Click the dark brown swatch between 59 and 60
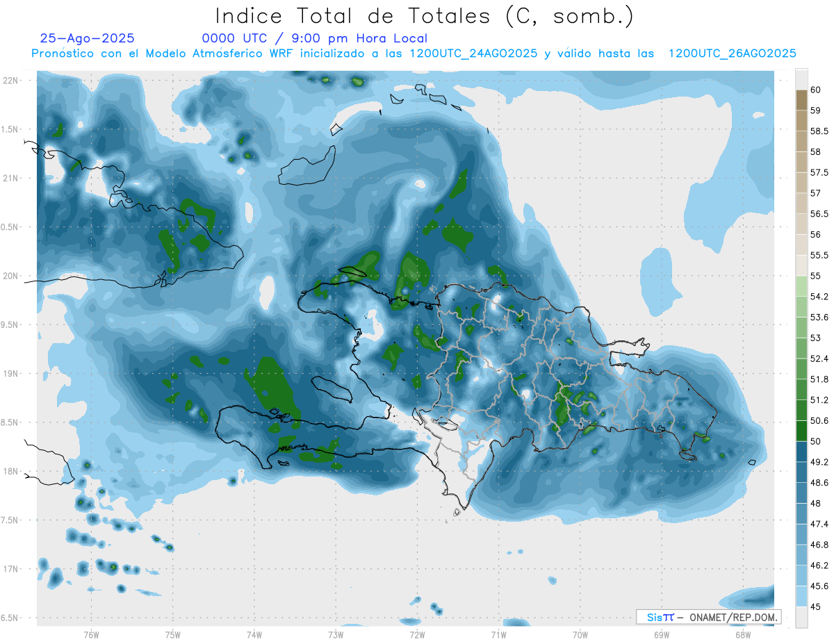 [801, 100]
